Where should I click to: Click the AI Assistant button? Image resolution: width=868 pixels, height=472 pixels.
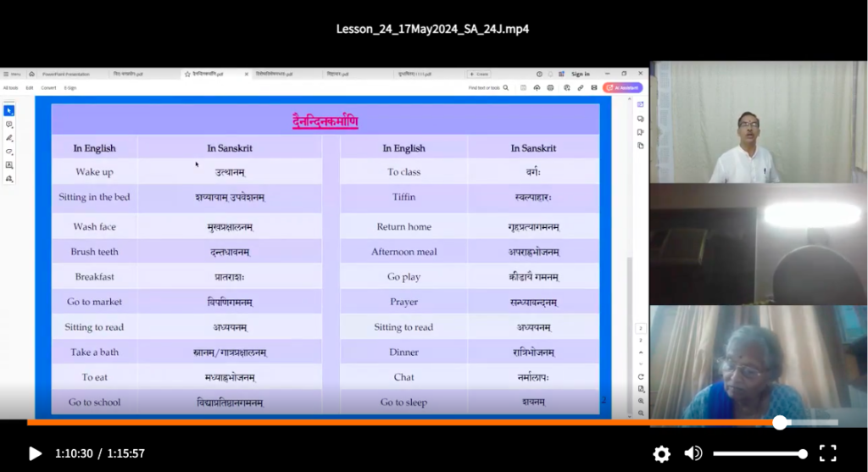tap(623, 87)
